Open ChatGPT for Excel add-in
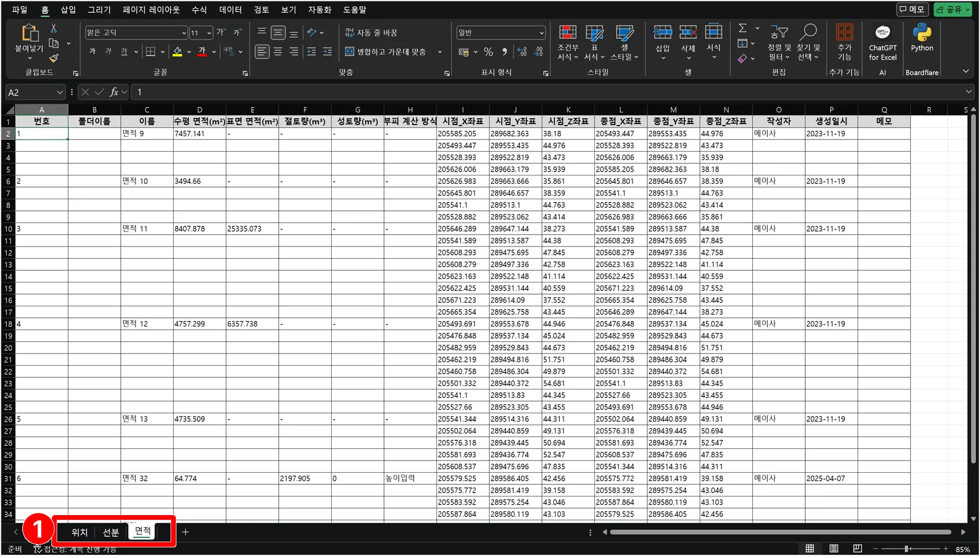Image resolution: width=980 pixels, height=558 pixels. (883, 42)
